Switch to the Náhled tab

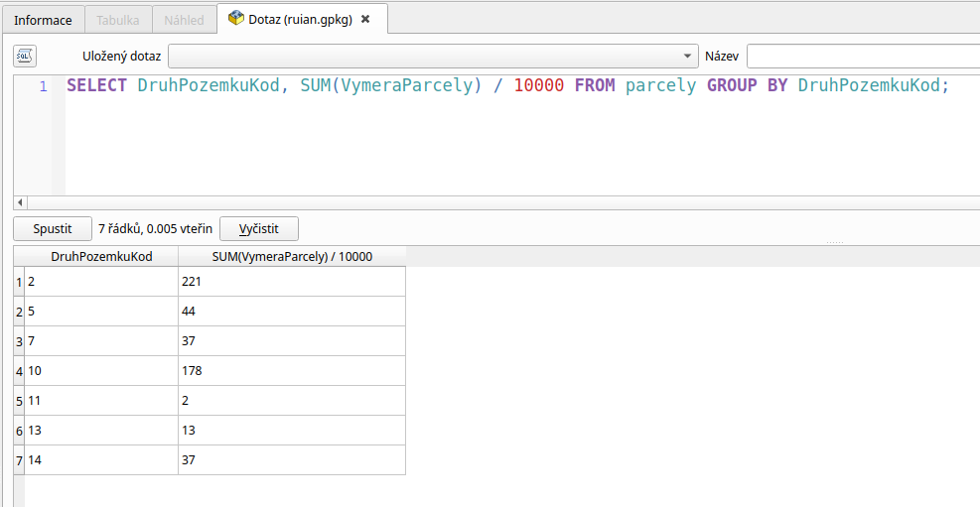184,20
